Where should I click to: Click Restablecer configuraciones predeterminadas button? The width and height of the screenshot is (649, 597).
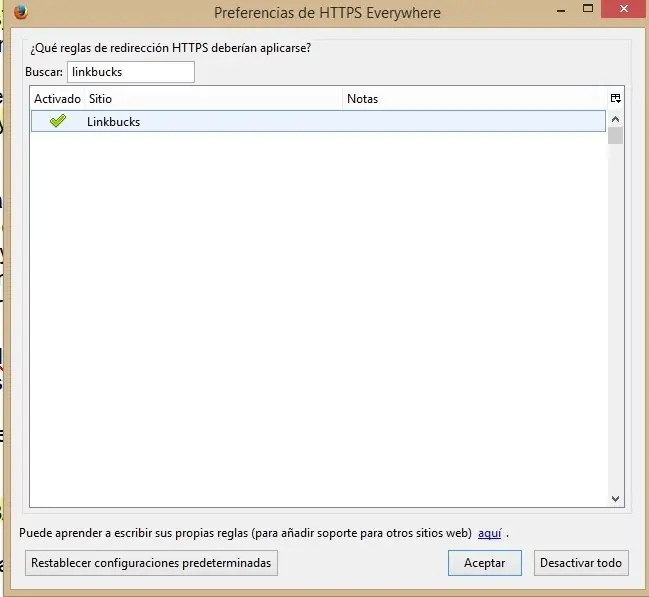tap(151, 563)
